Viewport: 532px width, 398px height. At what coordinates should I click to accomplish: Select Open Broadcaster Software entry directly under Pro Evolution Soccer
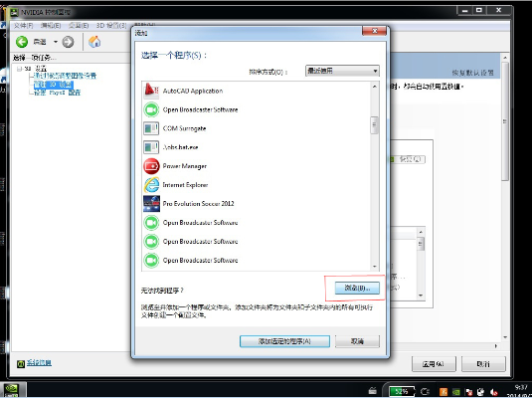pos(200,223)
